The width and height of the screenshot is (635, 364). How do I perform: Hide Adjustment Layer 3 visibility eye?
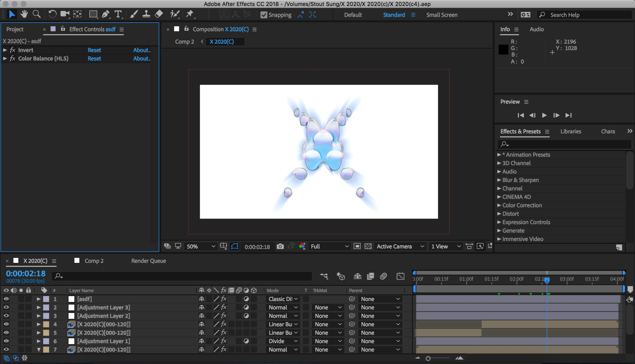(6, 307)
